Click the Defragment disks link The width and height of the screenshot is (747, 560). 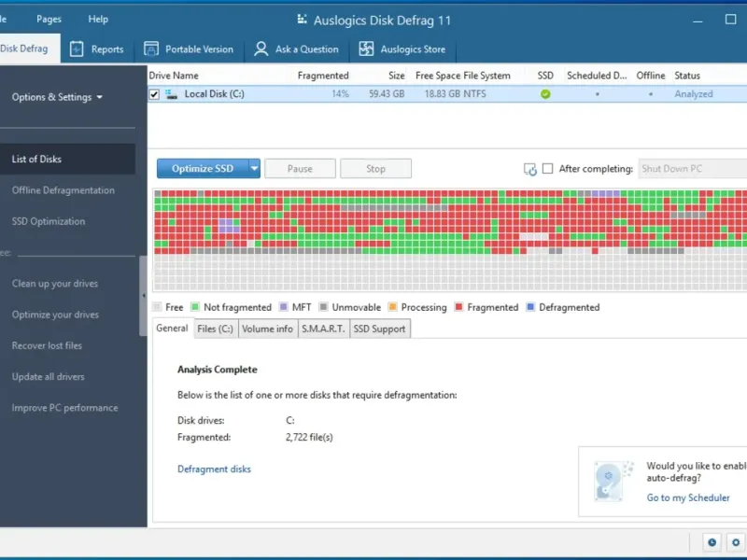[214, 469]
